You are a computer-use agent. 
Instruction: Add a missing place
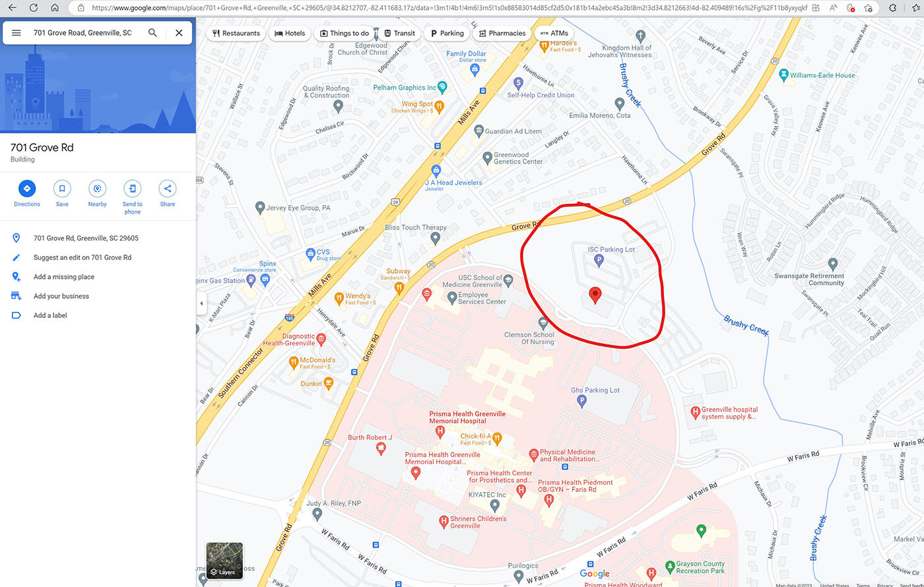(x=64, y=277)
